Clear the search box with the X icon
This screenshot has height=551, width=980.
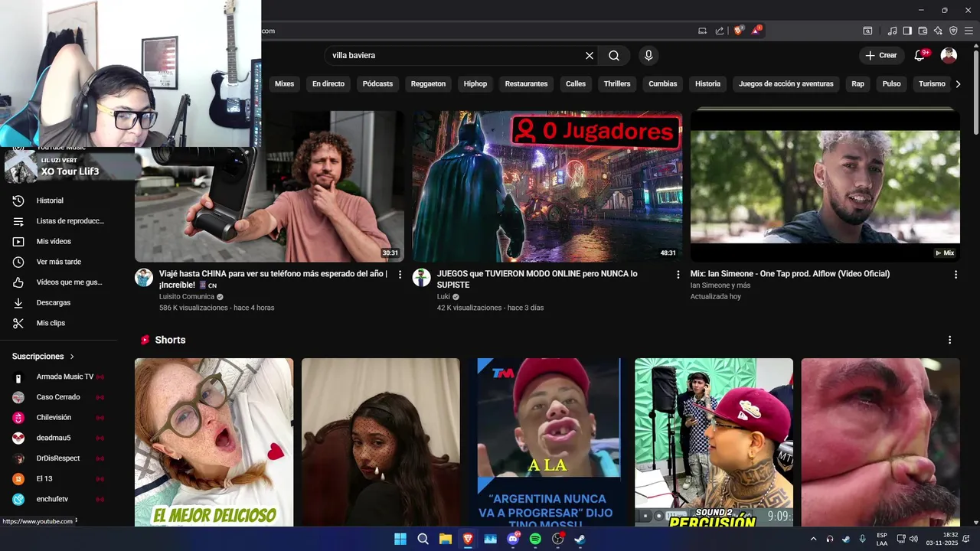point(590,55)
